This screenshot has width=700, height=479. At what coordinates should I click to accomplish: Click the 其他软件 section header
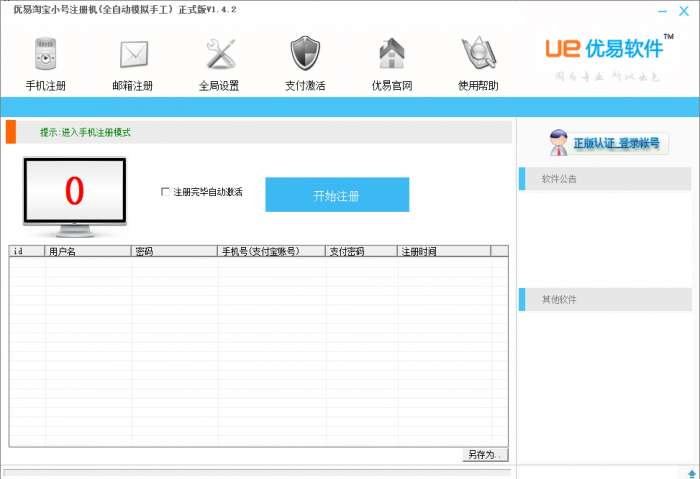coord(605,299)
